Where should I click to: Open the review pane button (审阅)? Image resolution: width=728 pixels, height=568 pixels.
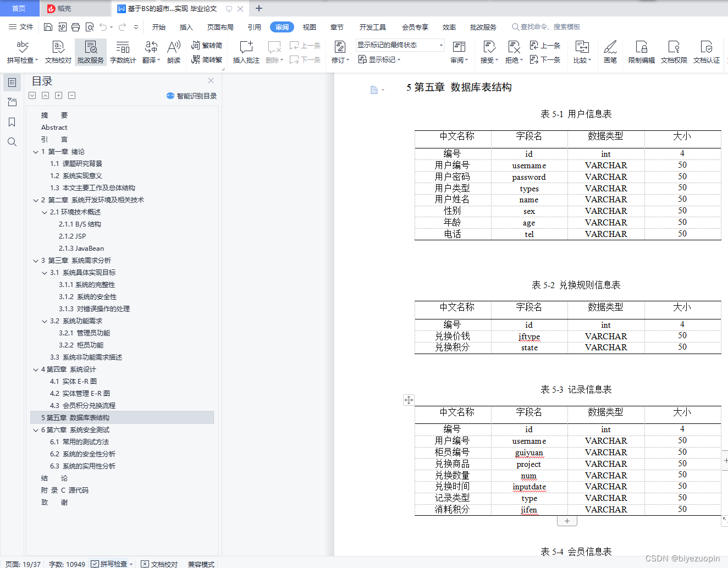point(459,52)
